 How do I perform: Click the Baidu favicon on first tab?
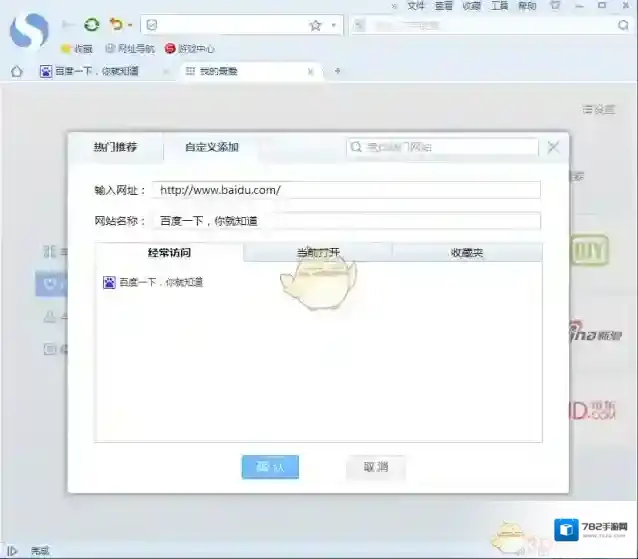(x=46, y=72)
